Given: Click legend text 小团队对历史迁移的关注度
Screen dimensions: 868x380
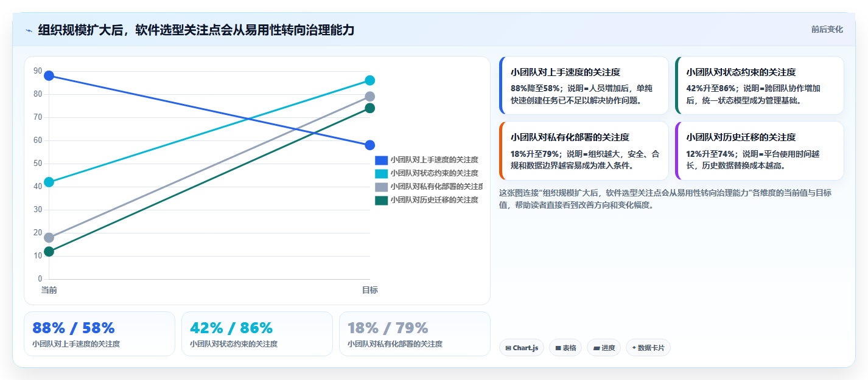Looking at the screenshot, I should (435, 200).
